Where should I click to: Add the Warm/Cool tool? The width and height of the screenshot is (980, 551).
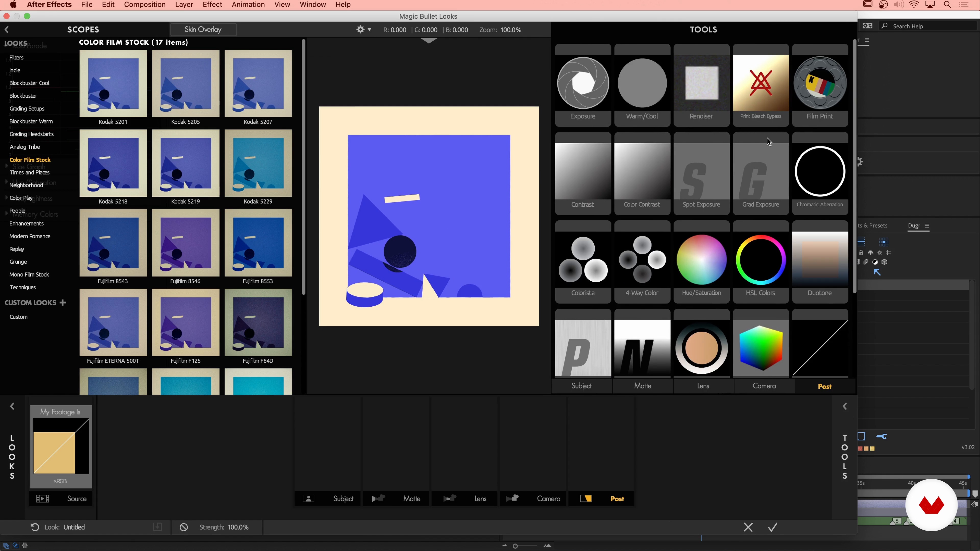point(642,85)
